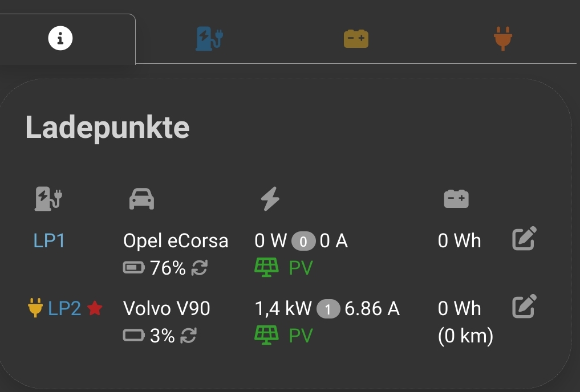Image resolution: width=580 pixels, height=392 pixels.
Task: Open the info overview tab
Action: coord(60,39)
